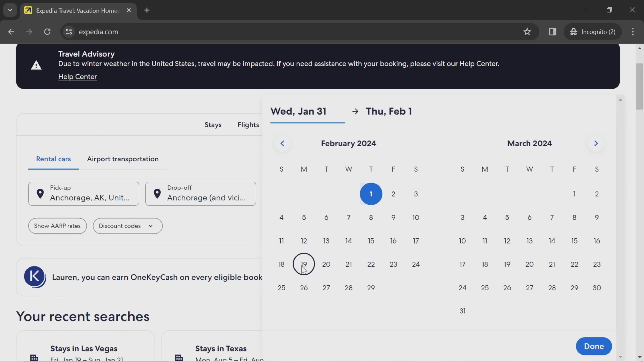Click the Texas stays building icon
The image size is (644, 362).
pyautogui.click(x=179, y=358)
